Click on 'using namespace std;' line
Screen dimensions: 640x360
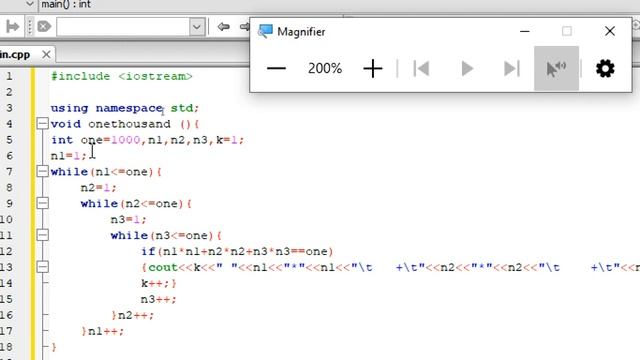click(x=124, y=108)
